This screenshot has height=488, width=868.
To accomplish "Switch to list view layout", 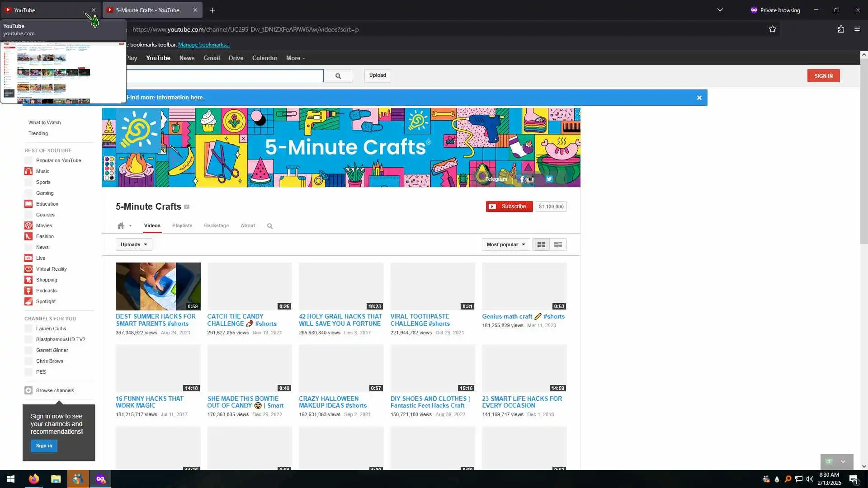I will [x=558, y=245].
